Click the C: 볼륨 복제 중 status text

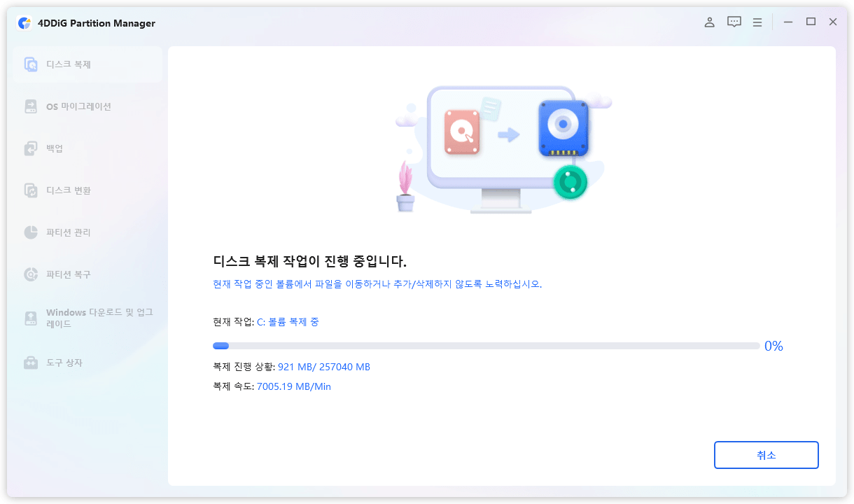click(288, 322)
